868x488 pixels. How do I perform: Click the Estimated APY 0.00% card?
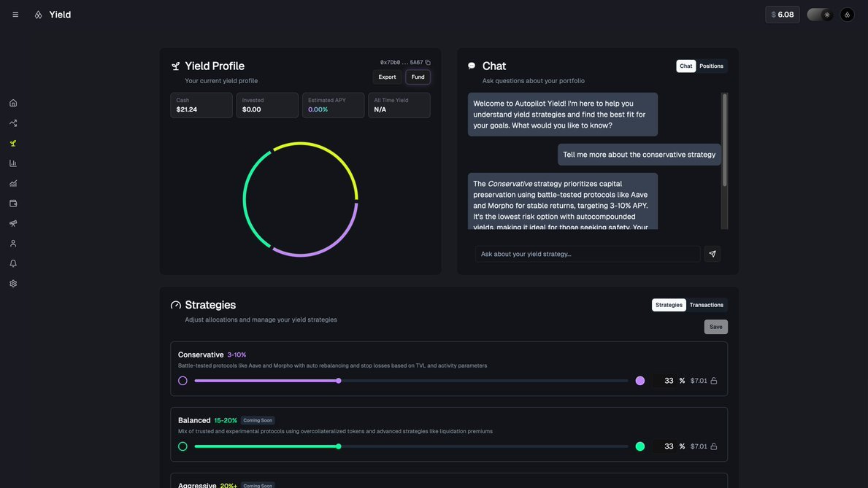333,105
